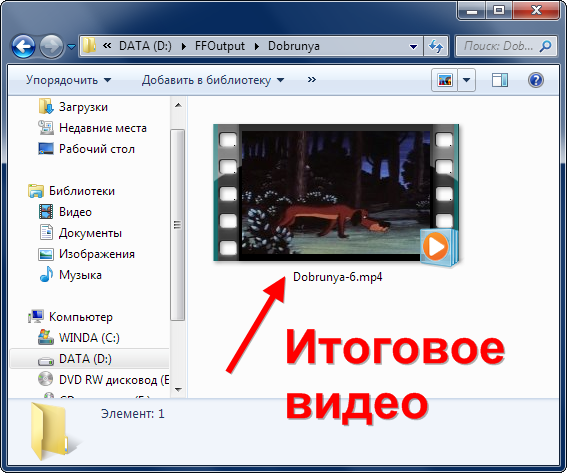Screen dimensions: 567x473
Task: Toggle the preview pane
Action: pos(500,80)
